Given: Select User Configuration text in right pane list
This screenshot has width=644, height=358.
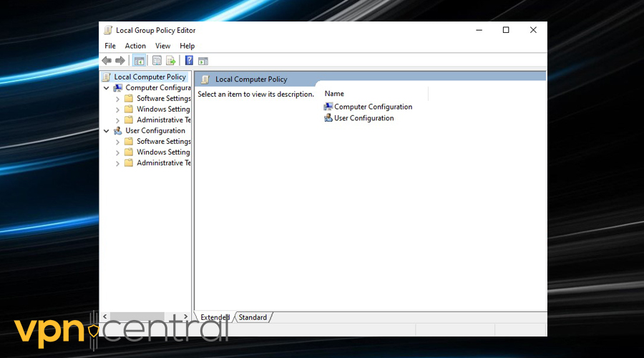Looking at the screenshot, I should point(364,118).
